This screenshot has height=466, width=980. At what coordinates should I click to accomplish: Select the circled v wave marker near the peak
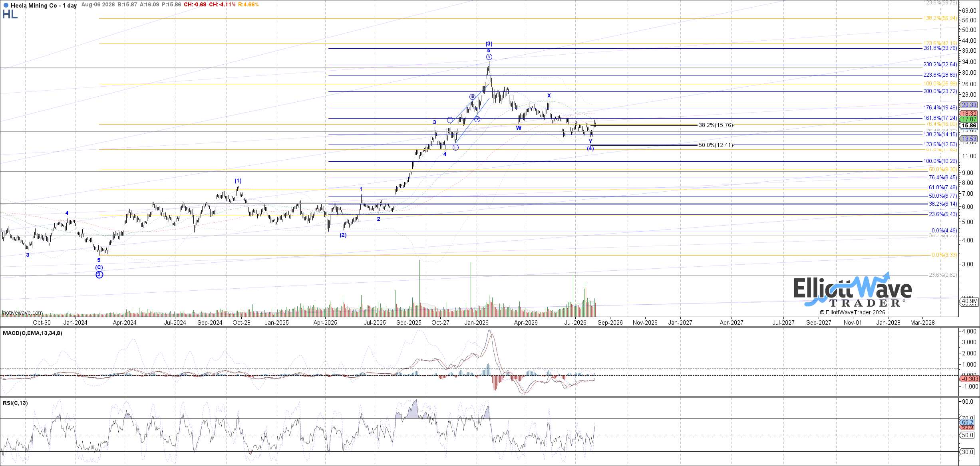pyautogui.click(x=489, y=57)
